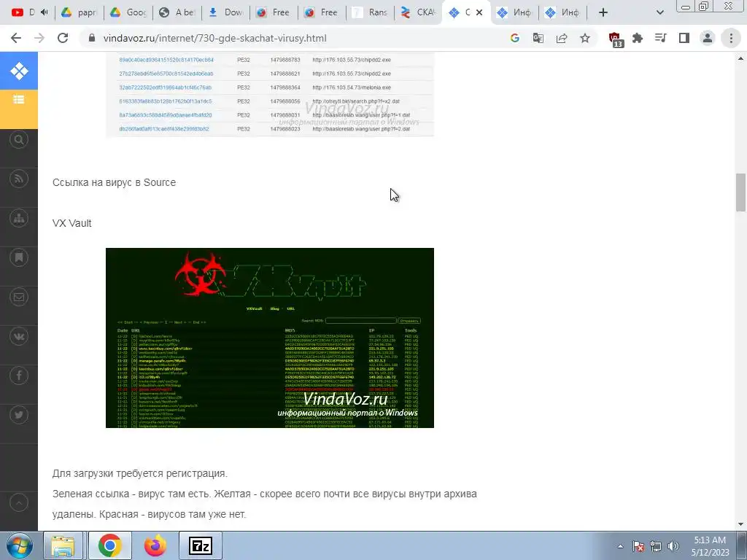Click the scroll-to-top arrow sidebar icon
Screen dimensions: 747x560
pos(19,503)
